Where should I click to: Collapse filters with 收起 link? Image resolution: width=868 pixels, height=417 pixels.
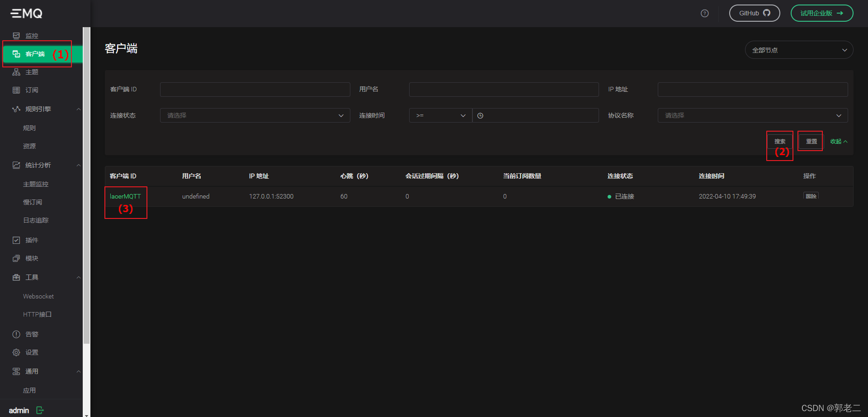pos(839,142)
